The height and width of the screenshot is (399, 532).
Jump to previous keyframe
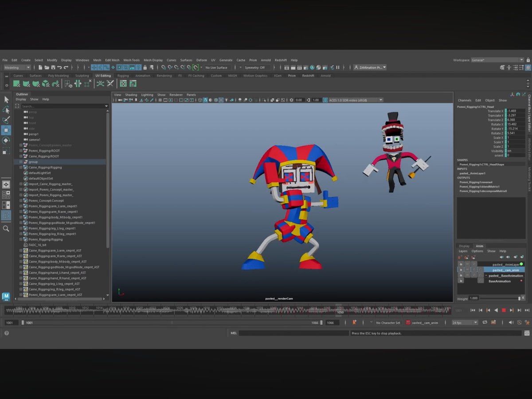coord(488,310)
